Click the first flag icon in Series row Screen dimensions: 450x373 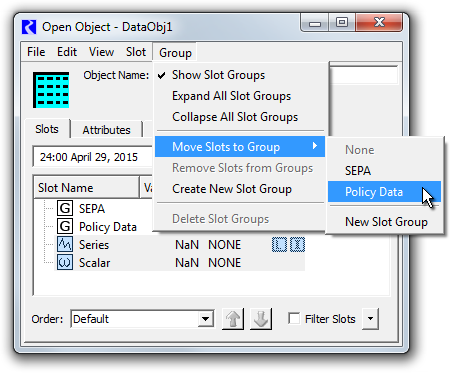[279, 245]
